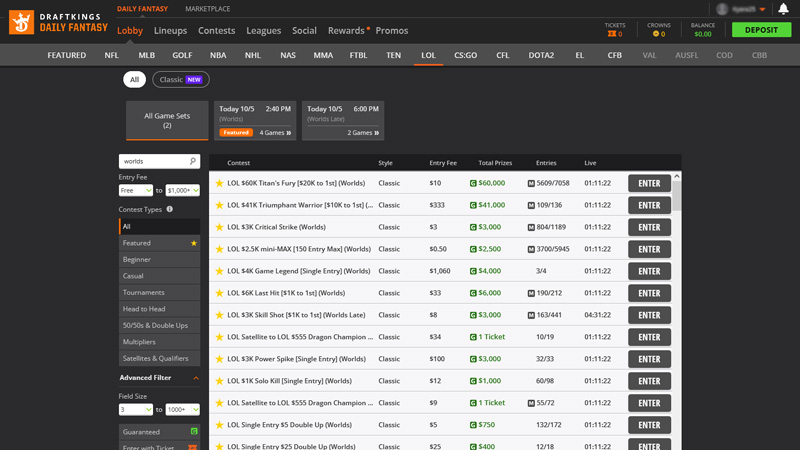The image size is (800, 450).
Task: Click the green Deposit button
Action: (x=761, y=30)
